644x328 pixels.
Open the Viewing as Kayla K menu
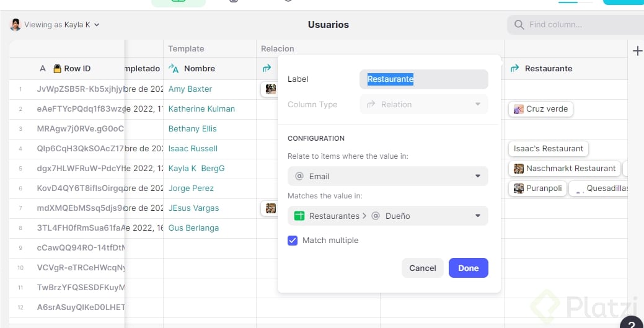[x=61, y=25]
